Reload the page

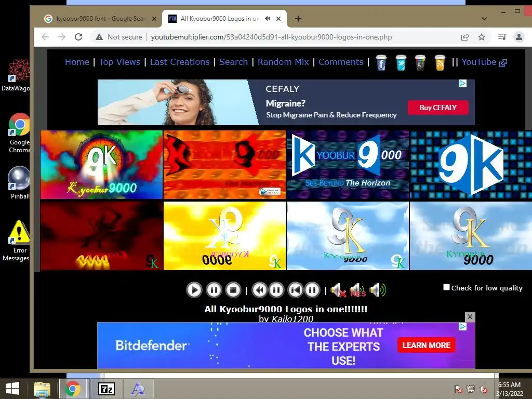point(78,37)
